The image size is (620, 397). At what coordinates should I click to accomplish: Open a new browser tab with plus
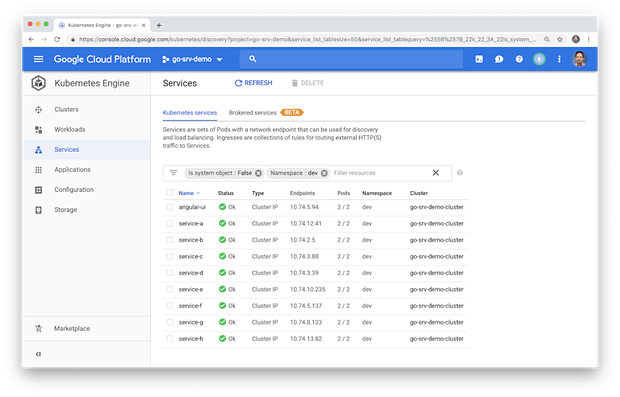(159, 25)
